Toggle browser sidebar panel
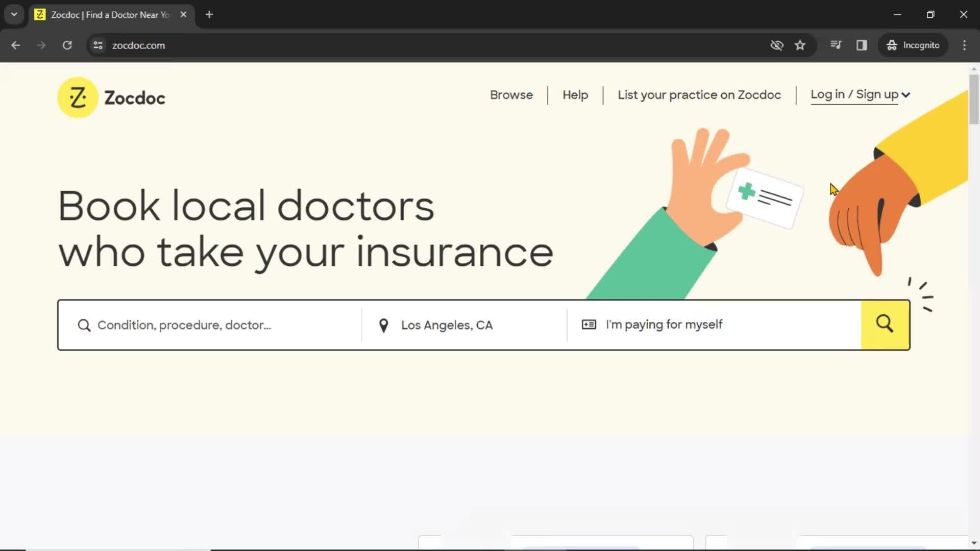The width and height of the screenshot is (980, 551). tap(862, 45)
